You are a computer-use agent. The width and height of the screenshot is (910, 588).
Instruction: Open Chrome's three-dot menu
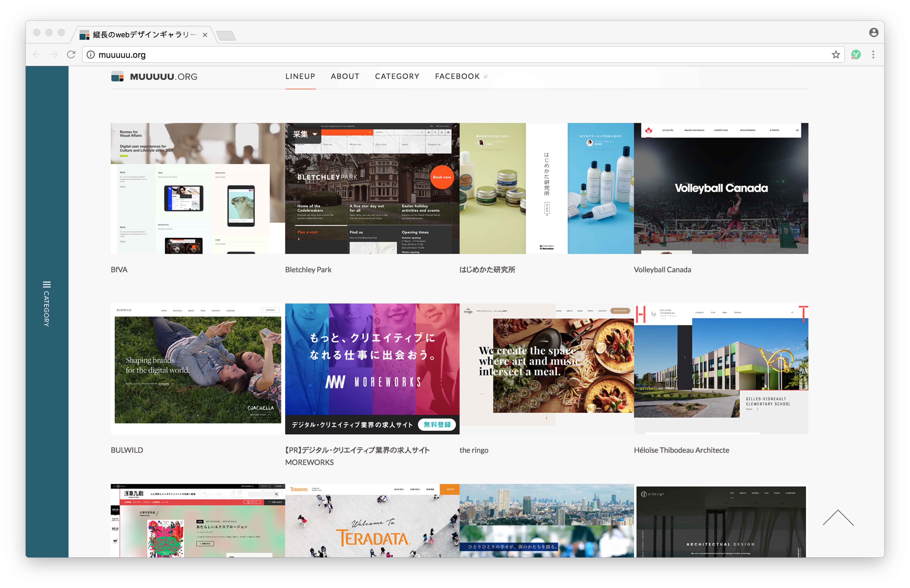coord(873,55)
